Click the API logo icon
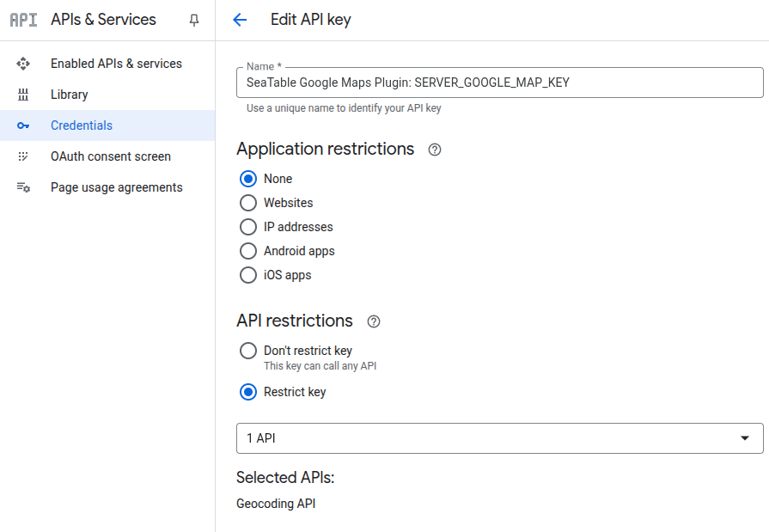The height and width of the screenshot is (532, 769). [24, 20]
